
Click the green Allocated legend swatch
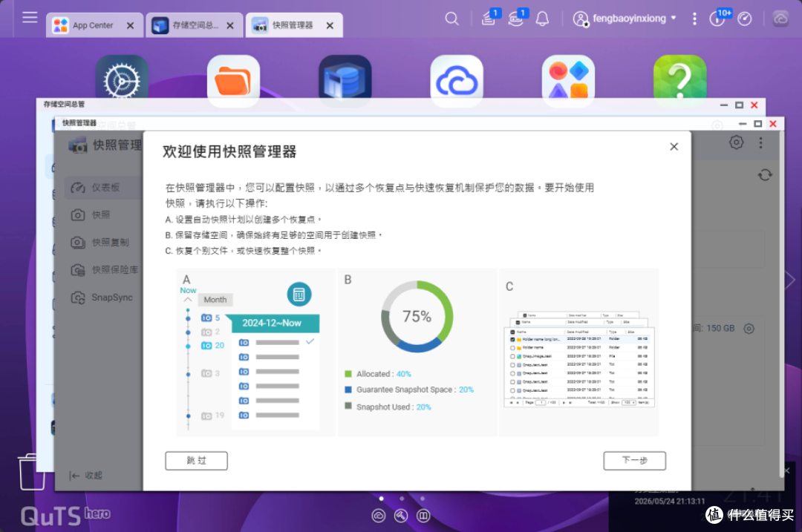(x=348, y=374)
